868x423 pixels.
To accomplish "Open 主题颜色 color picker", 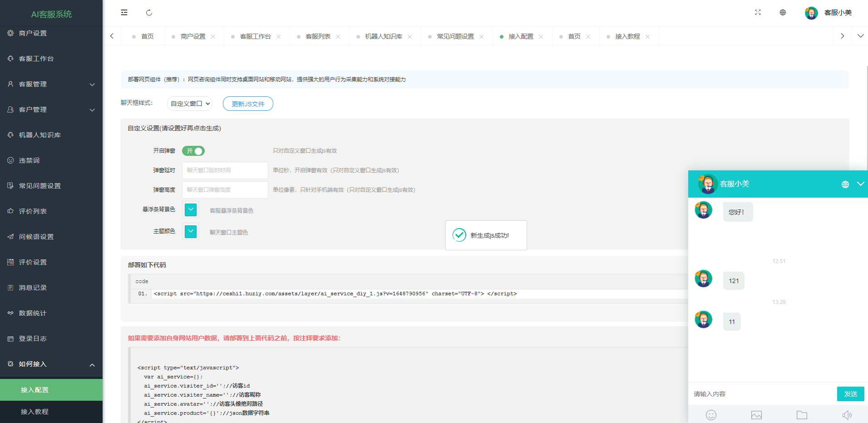I will 191,231.
